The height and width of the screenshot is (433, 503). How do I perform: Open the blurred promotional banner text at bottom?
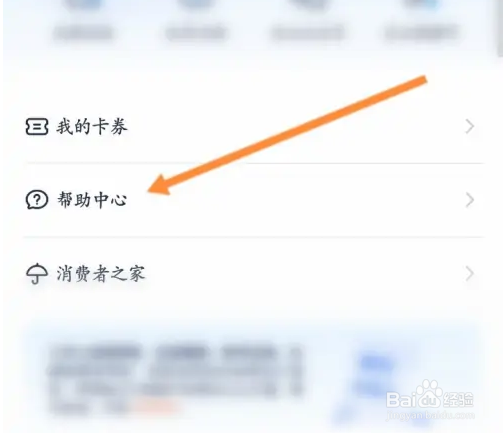175,378
